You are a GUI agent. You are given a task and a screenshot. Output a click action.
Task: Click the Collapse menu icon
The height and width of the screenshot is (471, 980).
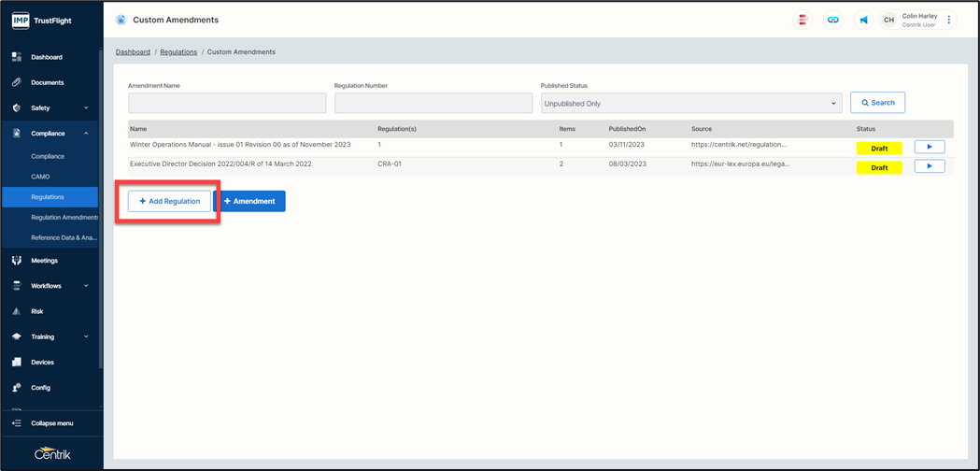[16, 423]
